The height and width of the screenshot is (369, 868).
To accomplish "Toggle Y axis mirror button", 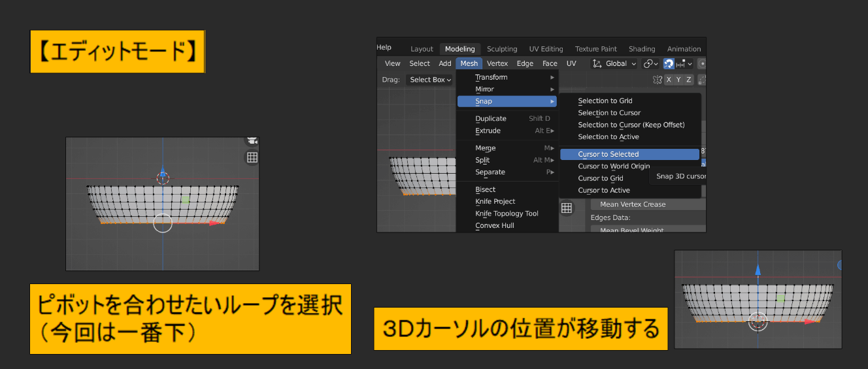I will coord(679,80).
